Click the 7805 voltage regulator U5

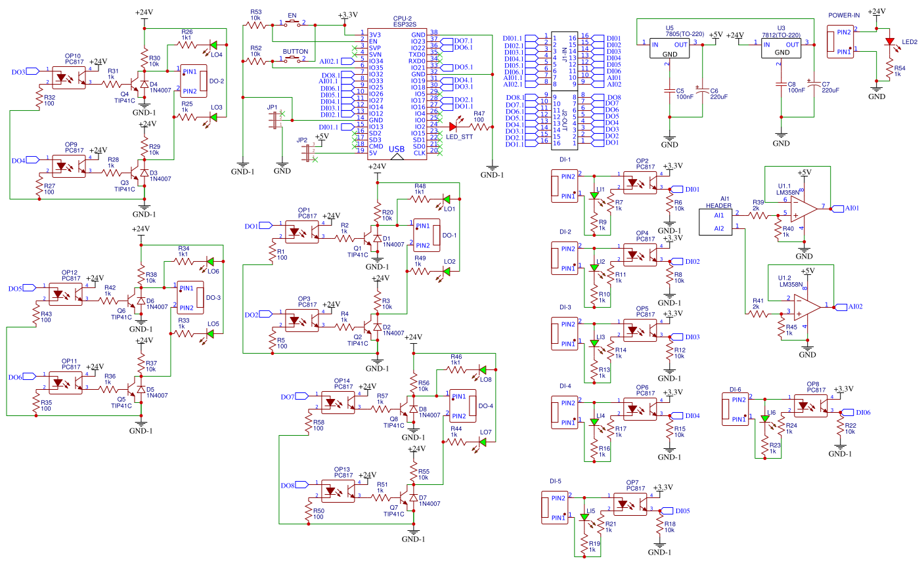pos(670,49)
